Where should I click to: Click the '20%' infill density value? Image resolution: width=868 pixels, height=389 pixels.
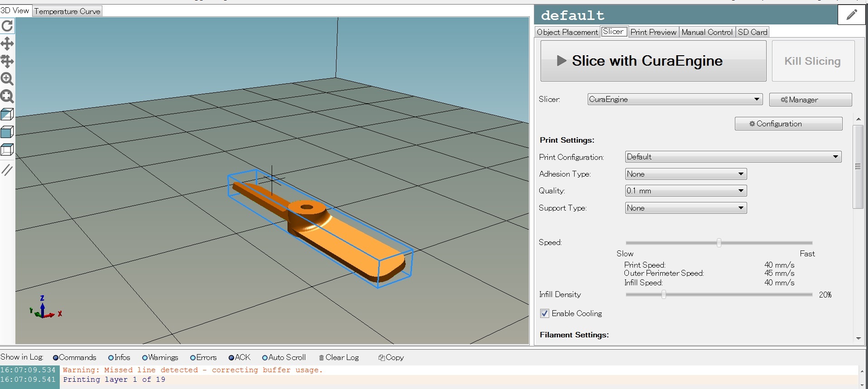(825, 295)
